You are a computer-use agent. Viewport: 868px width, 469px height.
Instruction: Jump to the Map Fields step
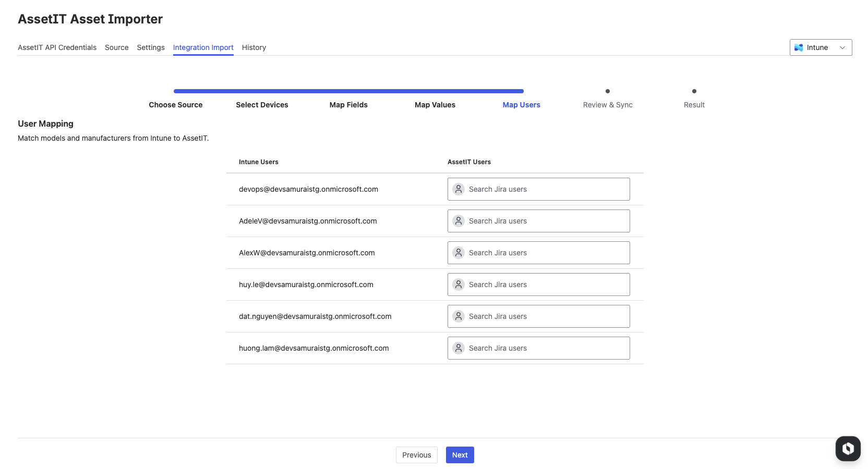348,105
